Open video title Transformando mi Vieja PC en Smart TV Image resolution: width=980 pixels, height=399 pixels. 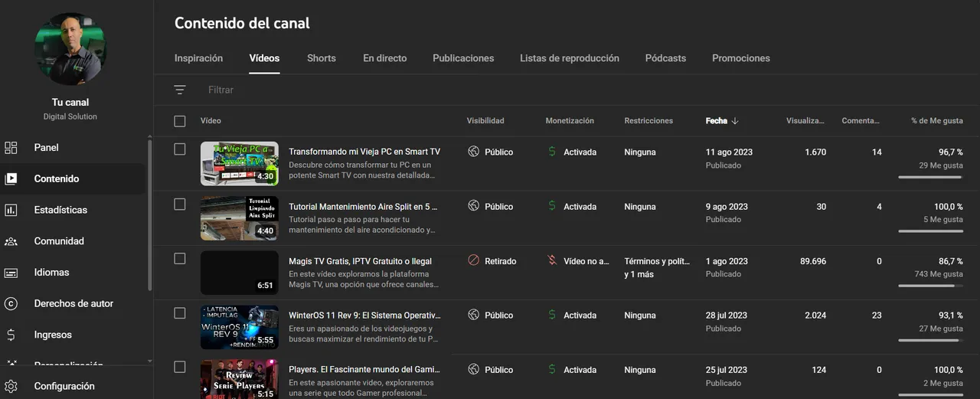tap(364, 152)
